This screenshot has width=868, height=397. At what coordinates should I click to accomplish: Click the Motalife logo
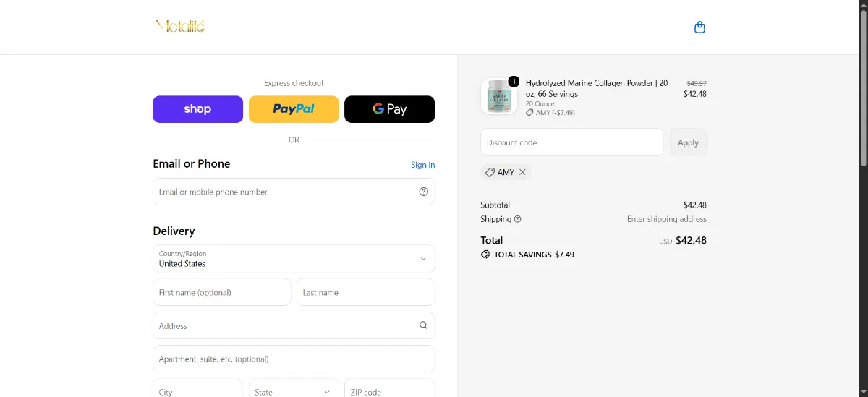[181, 27]
